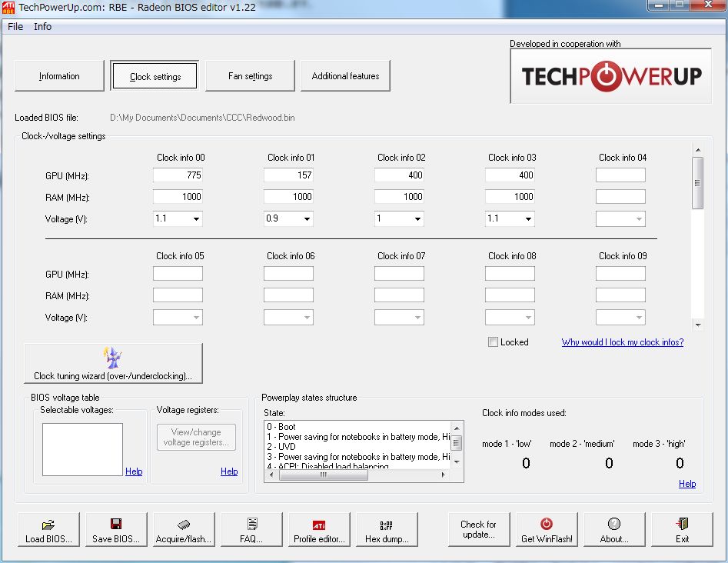Open the File menu

pyautogui.click(x=15, y=26)
